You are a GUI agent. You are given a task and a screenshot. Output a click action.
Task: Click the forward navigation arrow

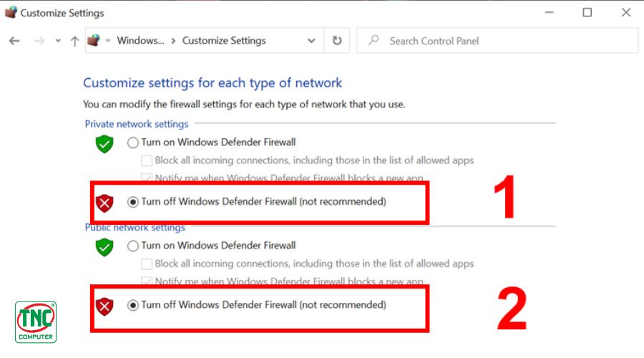(x=39, y=41)
